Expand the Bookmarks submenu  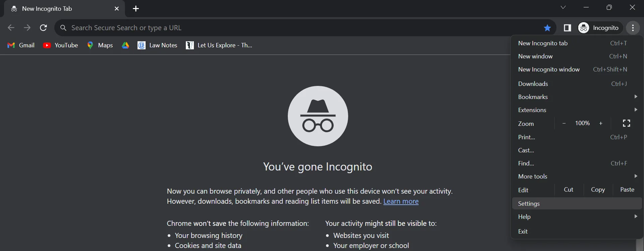coord(577,97)
